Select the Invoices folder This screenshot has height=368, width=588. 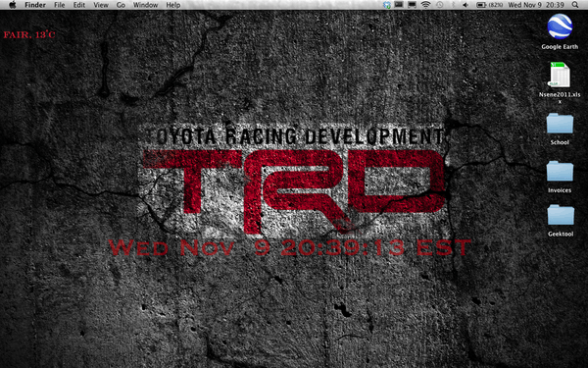coord(560,177)
